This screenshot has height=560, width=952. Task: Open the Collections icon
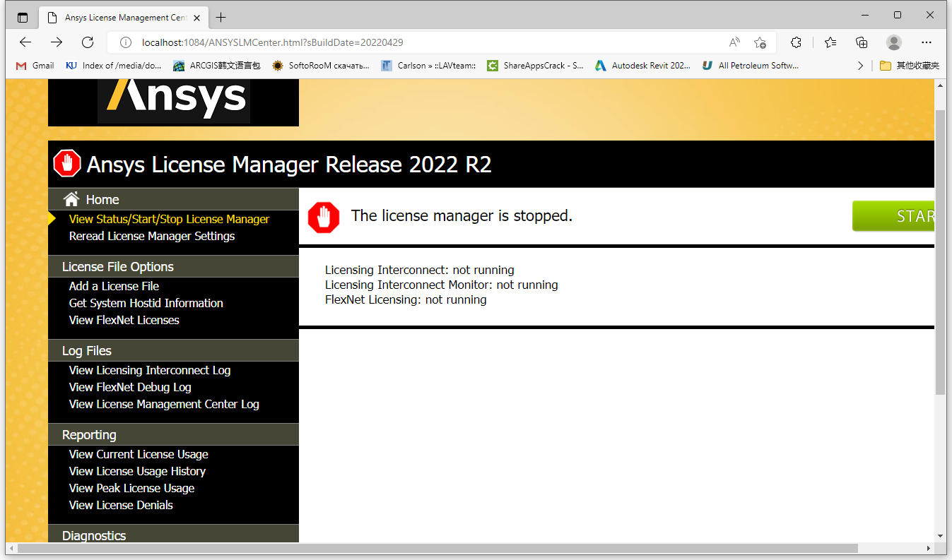click(x=862, y=42)
